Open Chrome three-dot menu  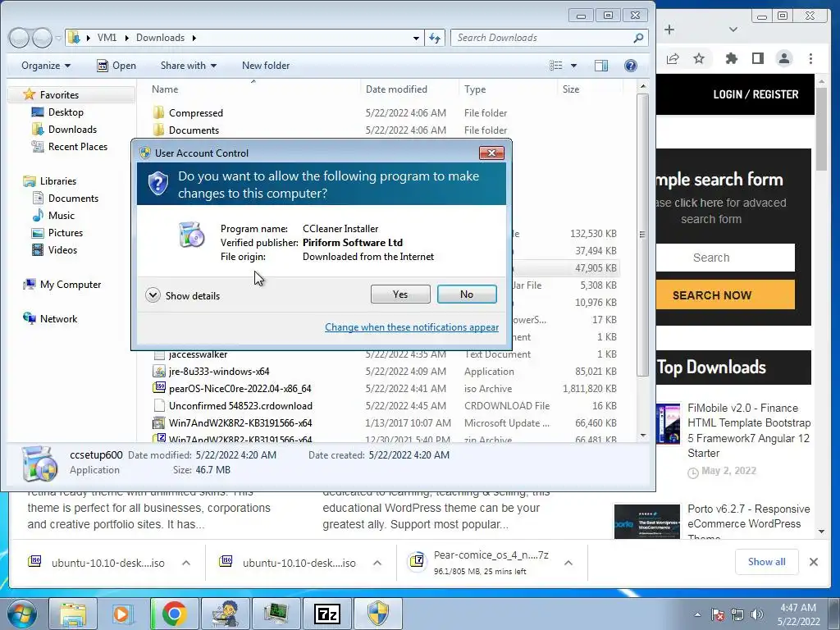click(810, 58)
